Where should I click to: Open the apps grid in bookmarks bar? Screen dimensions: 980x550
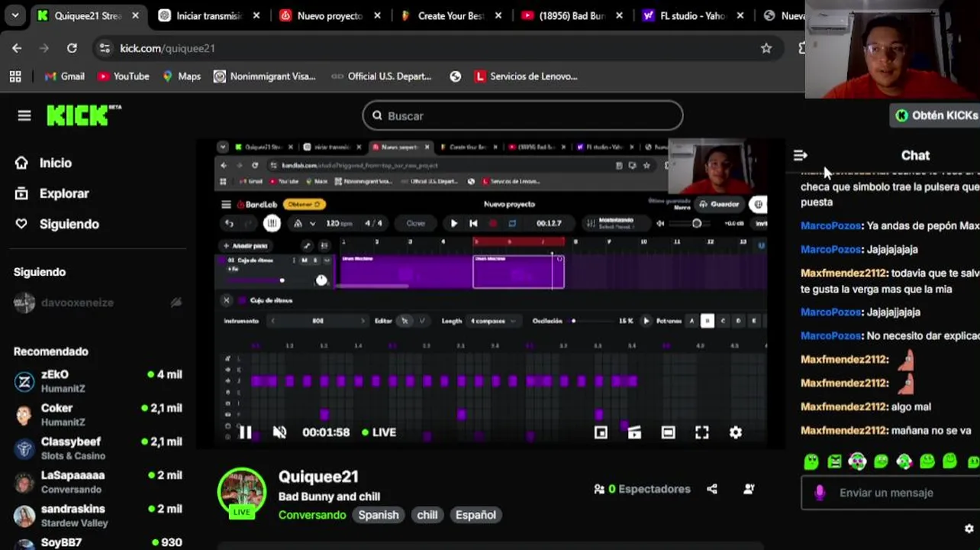point(15,76)
